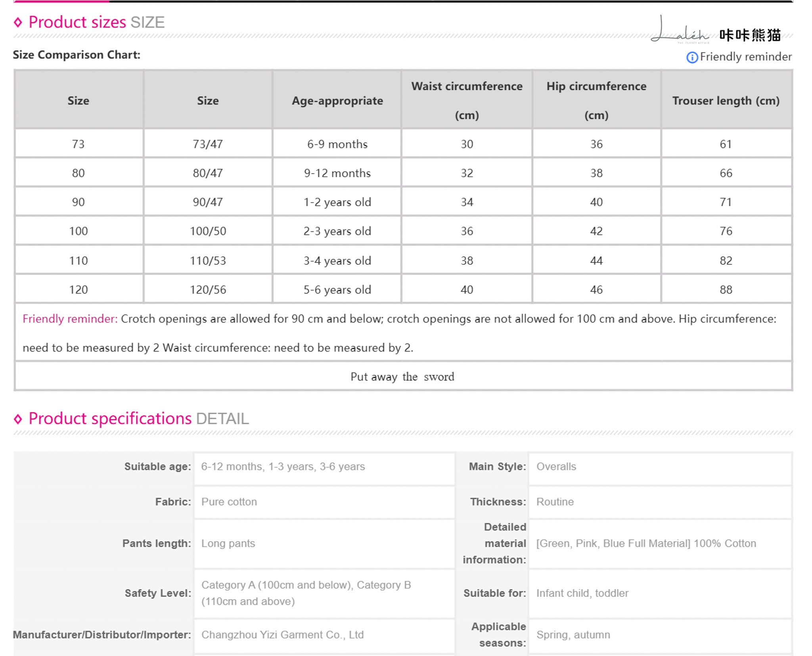Click the Chinese brand name logo text

coord(750,35)
